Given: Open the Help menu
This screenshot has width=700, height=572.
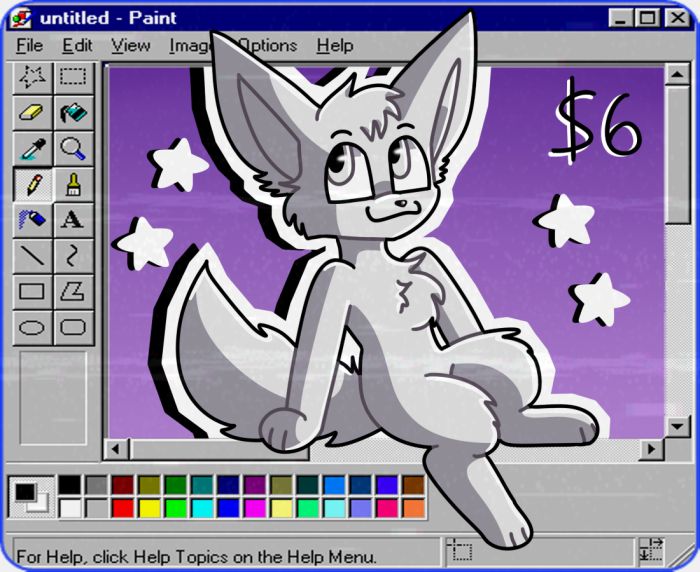Looking at the screenshot, I should (x=335, y=45).
